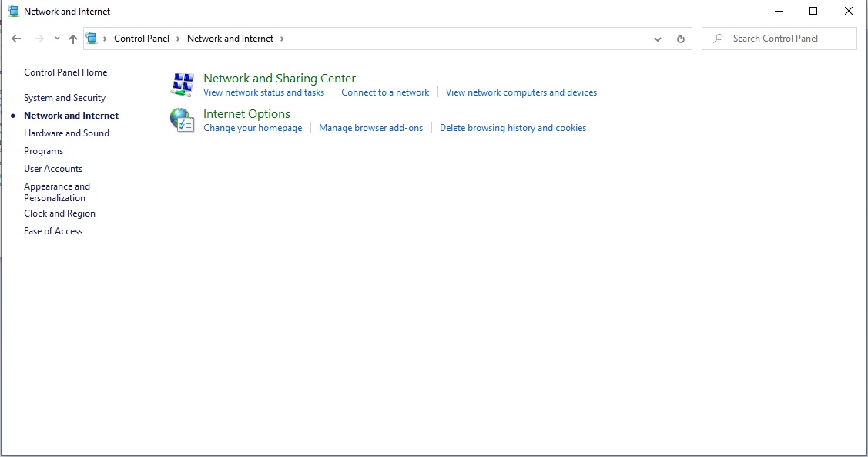Open User Accounts category
Screen dimensions: 868x457
pos(53,169)
